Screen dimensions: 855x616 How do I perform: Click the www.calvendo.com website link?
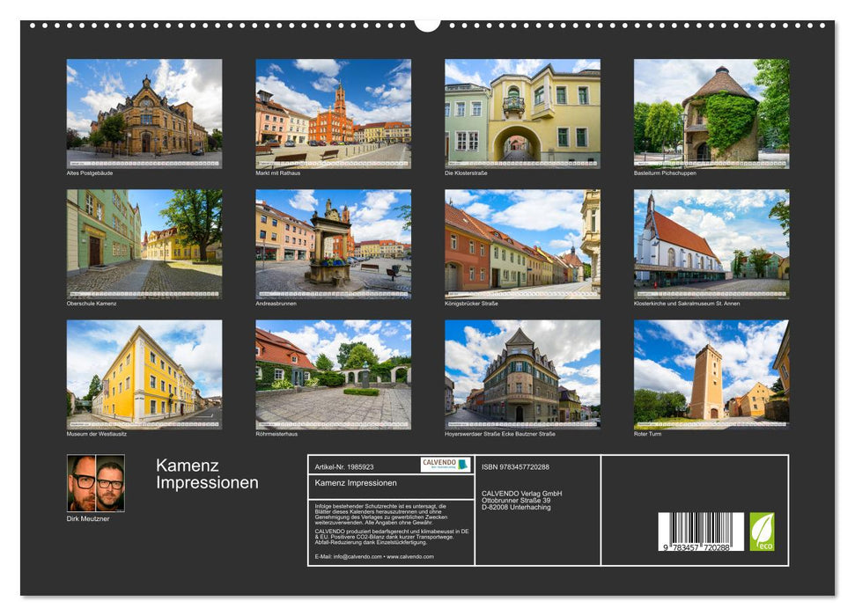[411, 556]
